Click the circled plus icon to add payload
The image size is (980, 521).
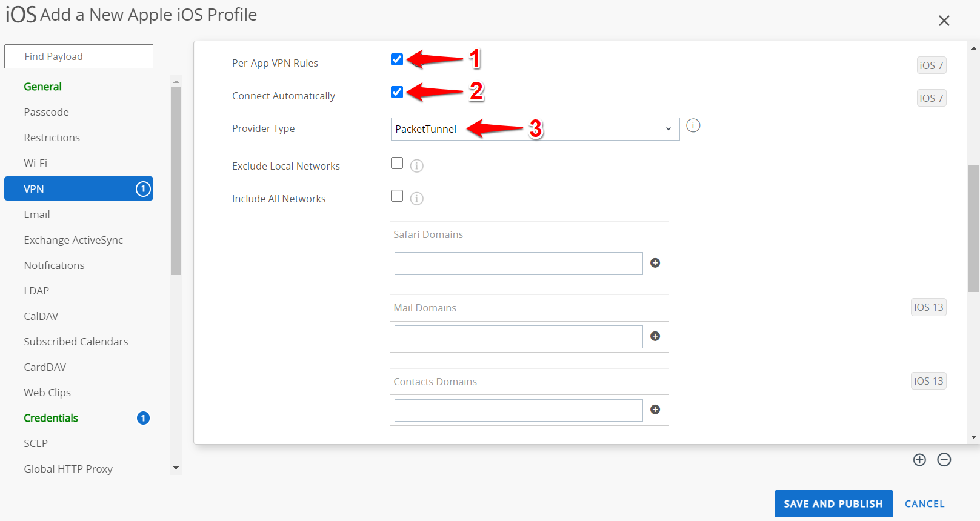pyautogui.click(x=919, y=460)
